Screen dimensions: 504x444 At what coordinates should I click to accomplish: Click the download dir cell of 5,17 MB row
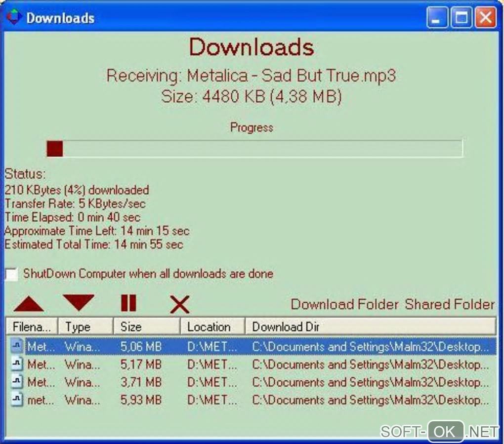[371, 364]
